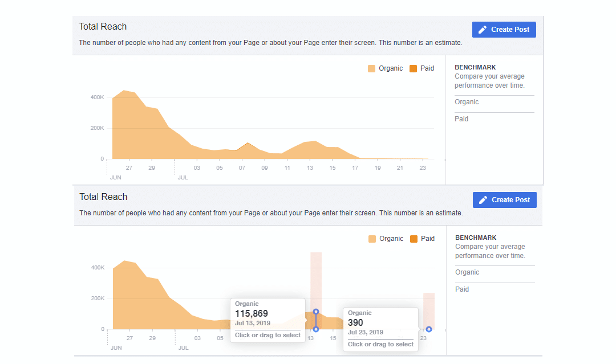Click the tall highlighted bar above Jul 13
The image size is (616, 364).
pos(316,273)
